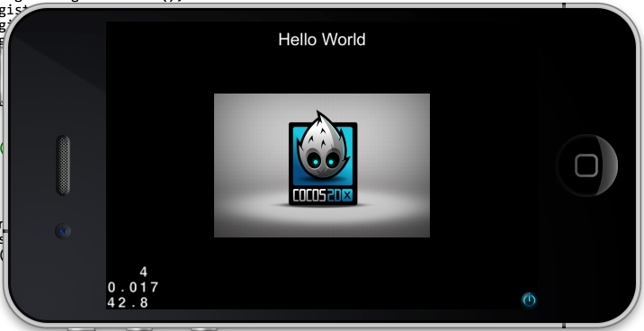This screenshot has width=644, height=331.
Task: Click the iPhone home button
Action: 586,165
